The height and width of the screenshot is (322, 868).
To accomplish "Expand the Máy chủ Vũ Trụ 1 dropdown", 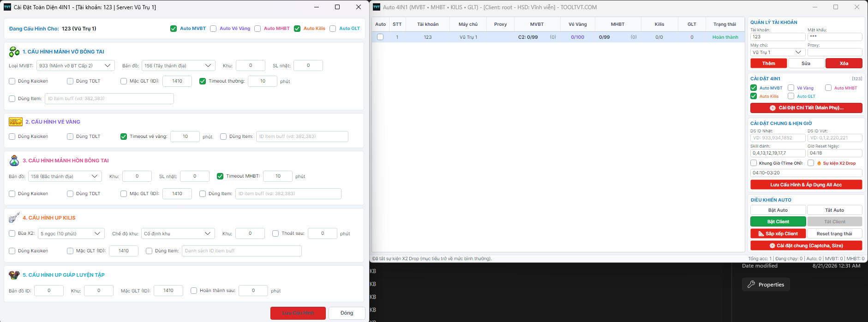I will tap(778, 52).
